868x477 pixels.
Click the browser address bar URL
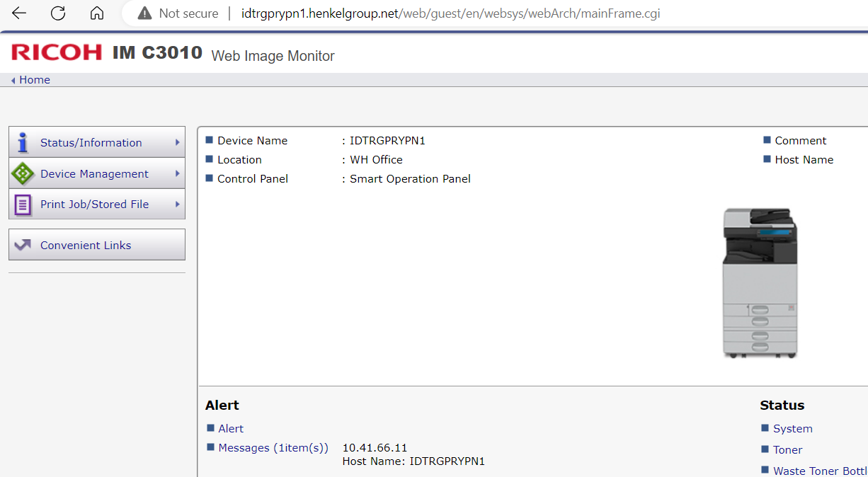pos(450,13)
